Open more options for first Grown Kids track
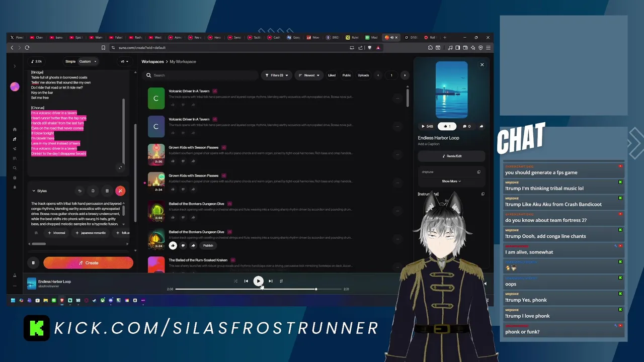 [x=397, y=155]
